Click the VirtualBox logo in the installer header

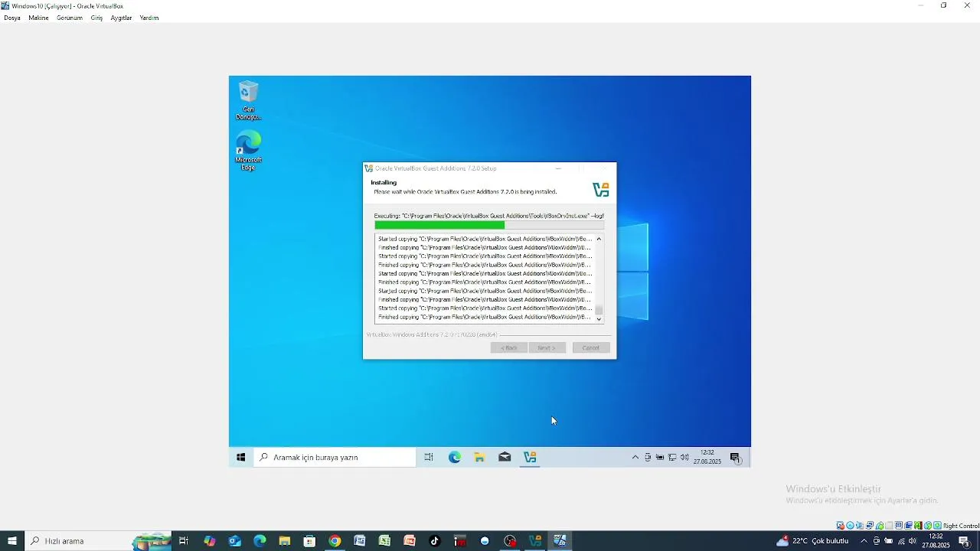tap(601, 190)
